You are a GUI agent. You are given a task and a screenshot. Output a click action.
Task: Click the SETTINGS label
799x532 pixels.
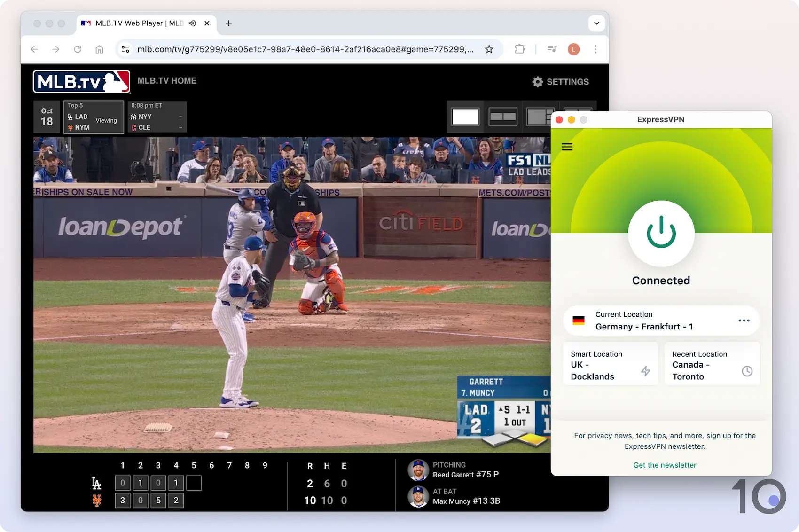(x=568, y=82)
